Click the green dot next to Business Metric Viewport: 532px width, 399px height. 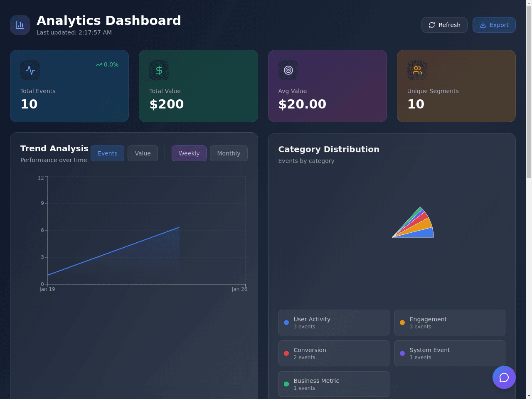286,384
